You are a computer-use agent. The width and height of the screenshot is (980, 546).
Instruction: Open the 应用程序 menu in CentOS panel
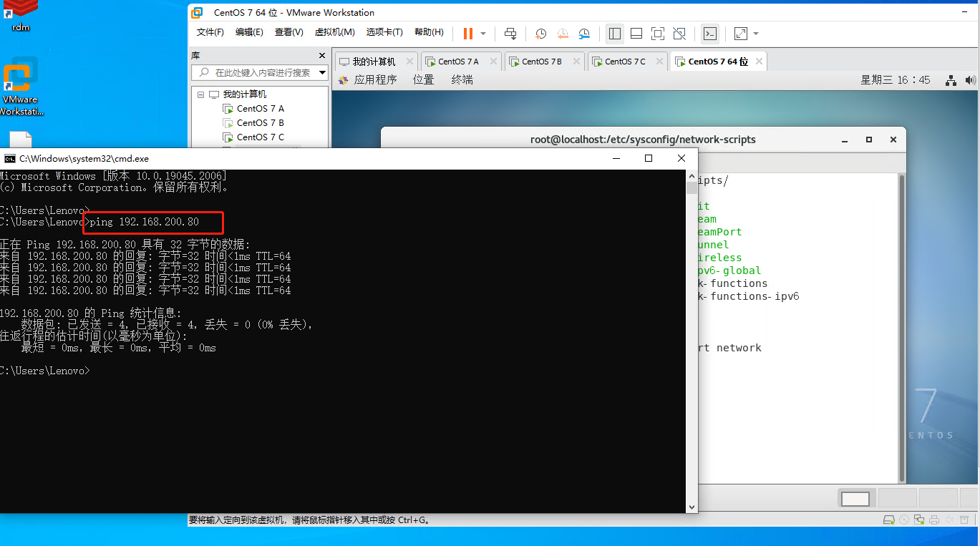tap(375, 80)
